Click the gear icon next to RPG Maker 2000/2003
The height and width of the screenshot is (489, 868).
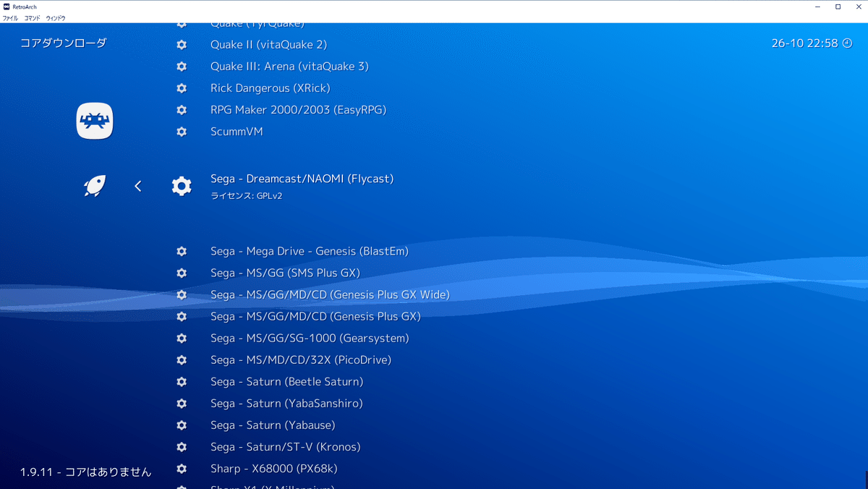point(182,110)
